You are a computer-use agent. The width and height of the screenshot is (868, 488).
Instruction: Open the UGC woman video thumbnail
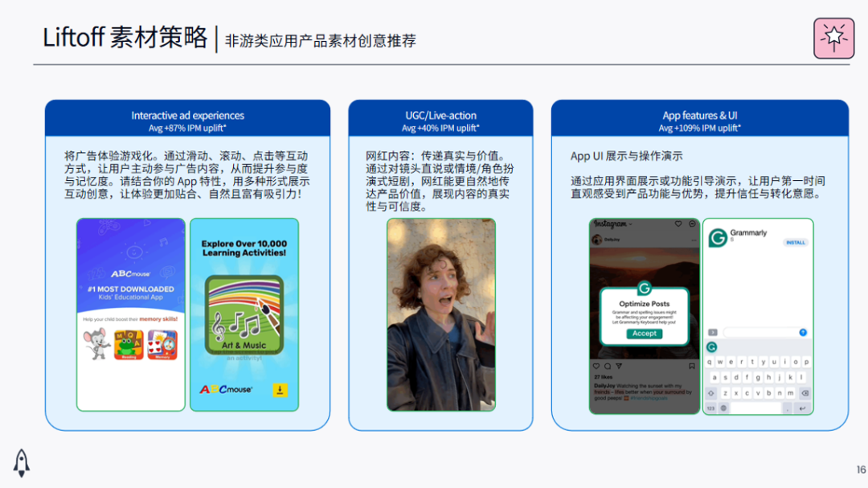(441, 314)
